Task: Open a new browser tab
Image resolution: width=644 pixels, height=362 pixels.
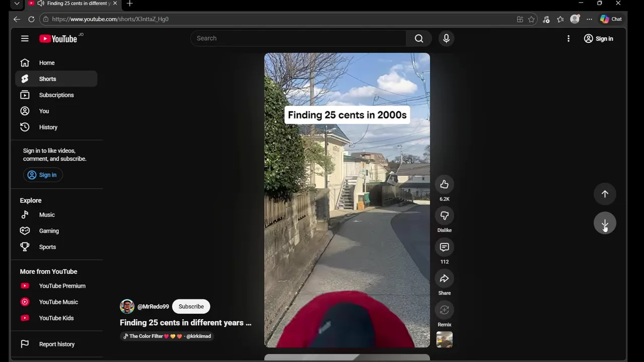Action: point(130,4)
